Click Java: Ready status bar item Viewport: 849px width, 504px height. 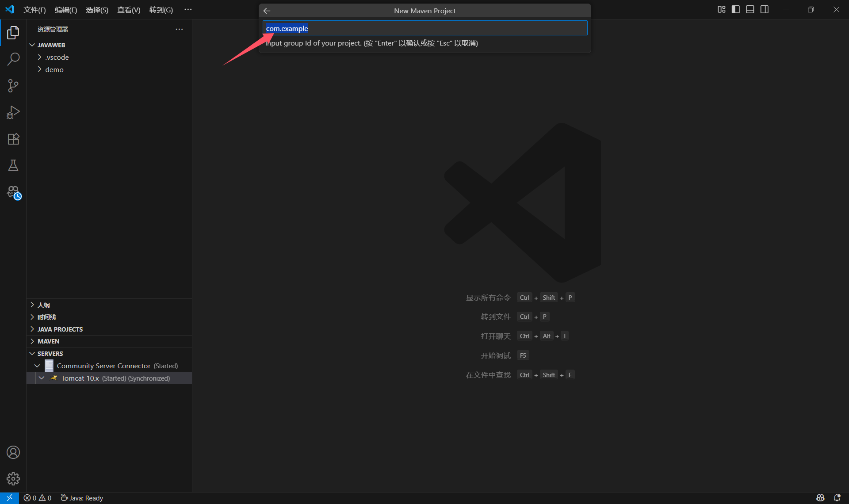pyautogui.click(x=82, y=498)
